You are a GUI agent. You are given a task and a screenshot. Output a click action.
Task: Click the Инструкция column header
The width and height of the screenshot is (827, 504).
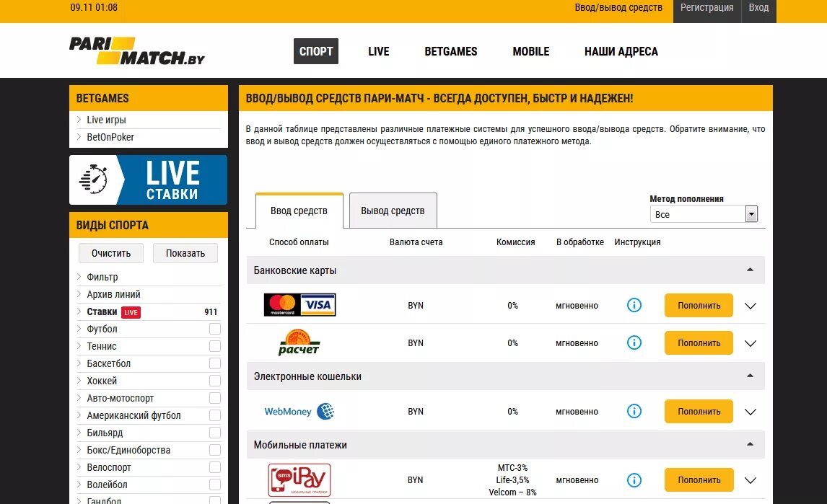637,242
